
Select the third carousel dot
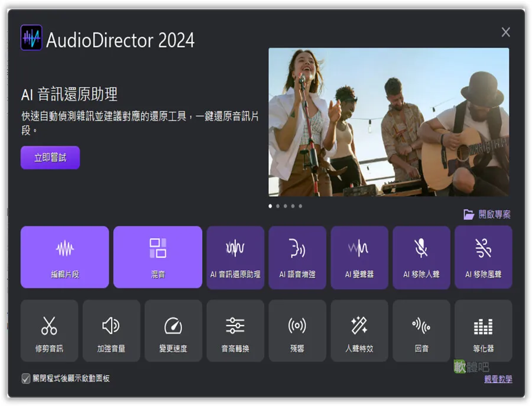click(x=286, y=206)
